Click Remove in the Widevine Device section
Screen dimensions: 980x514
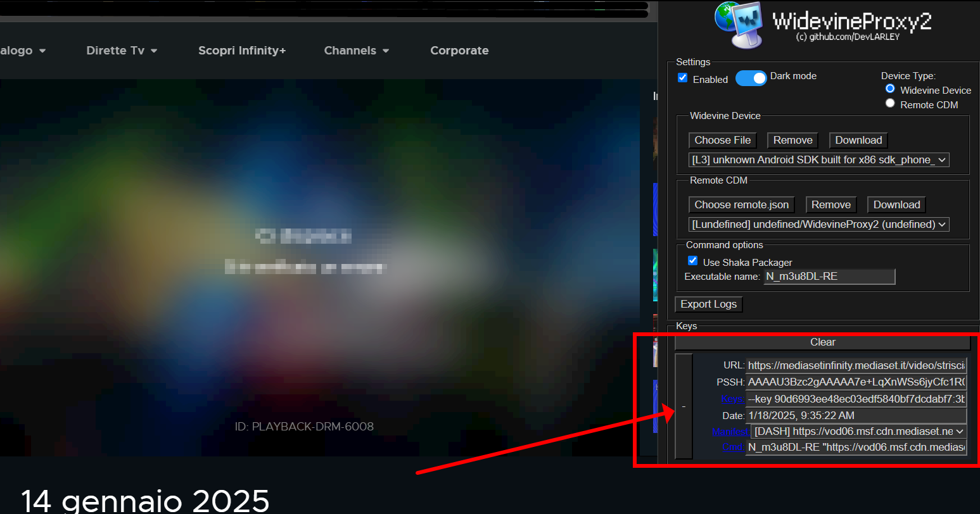point(792,141)
